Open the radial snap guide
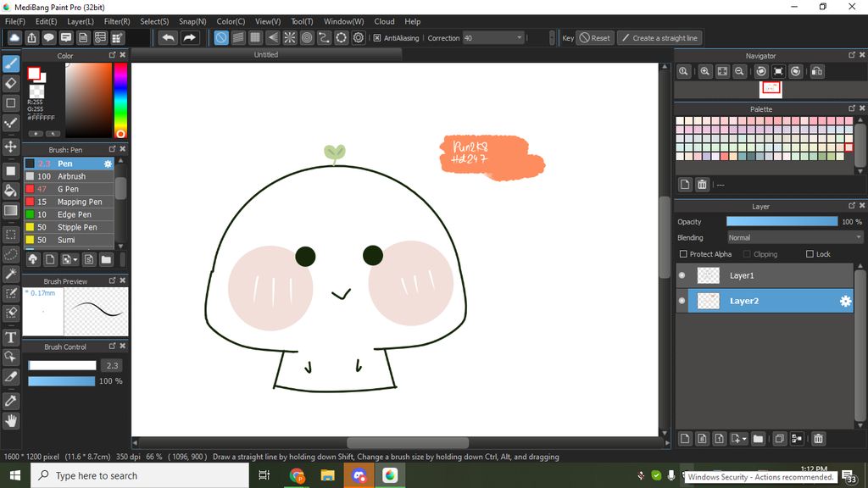This screenshot has width=868, height=488. pyautogui.click(x=290, y=37)
